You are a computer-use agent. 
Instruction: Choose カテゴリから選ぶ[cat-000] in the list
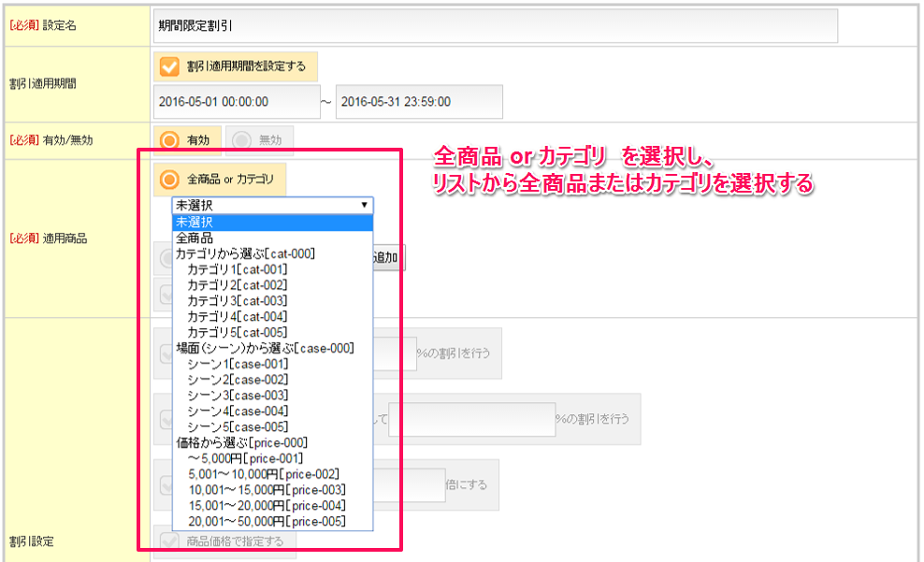click(x=245, y=253)
